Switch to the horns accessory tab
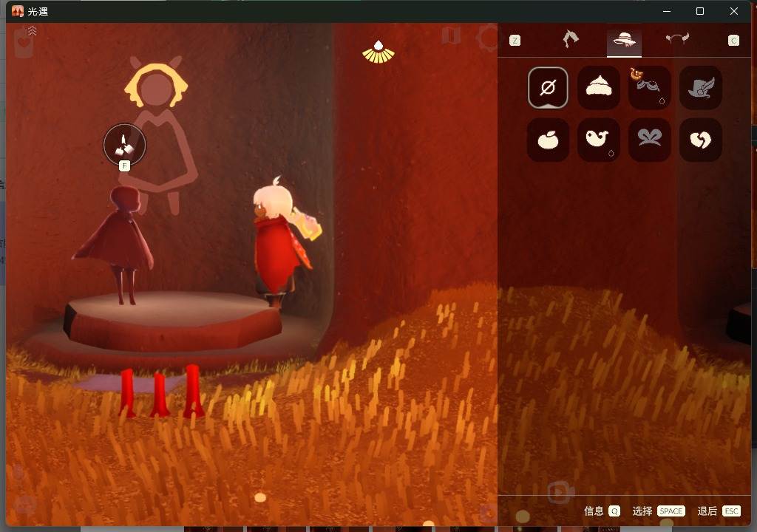The image size is (757, 532). [677, 38]
